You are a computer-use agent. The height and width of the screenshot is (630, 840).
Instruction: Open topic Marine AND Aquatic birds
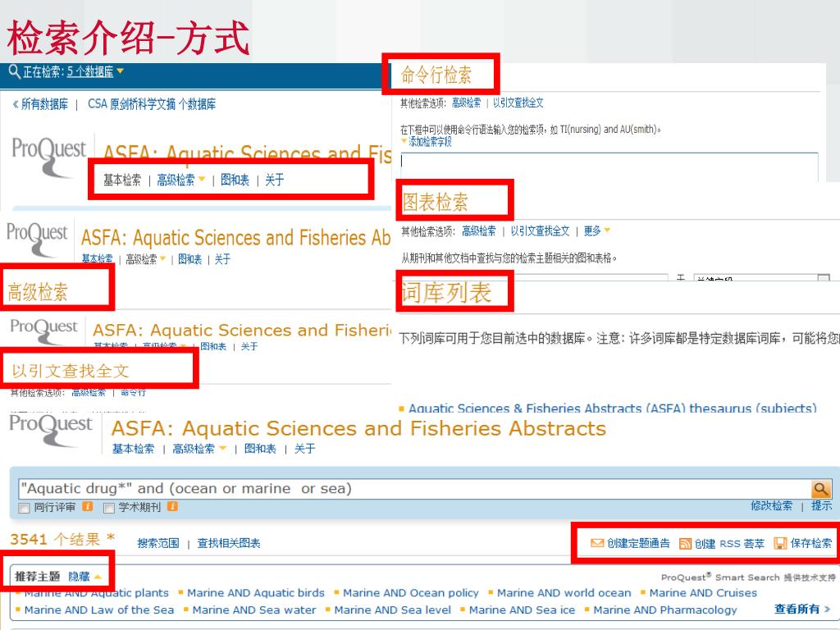tap(256, 593)
